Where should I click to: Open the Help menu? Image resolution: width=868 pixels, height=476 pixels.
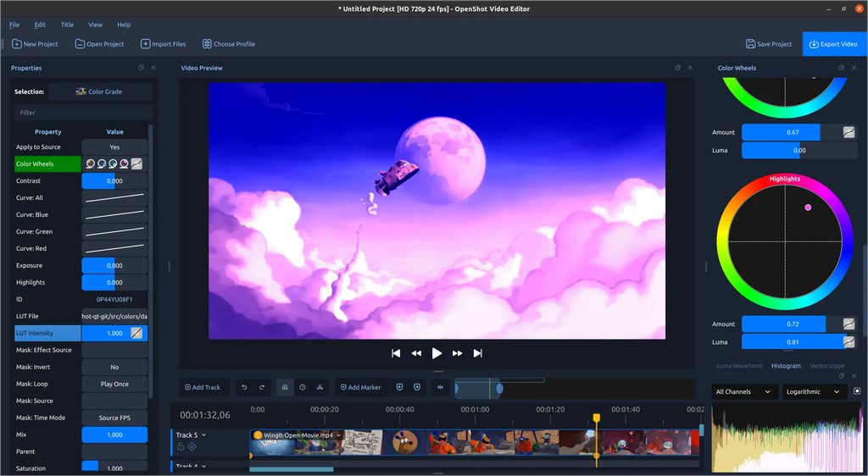[124, 25]
